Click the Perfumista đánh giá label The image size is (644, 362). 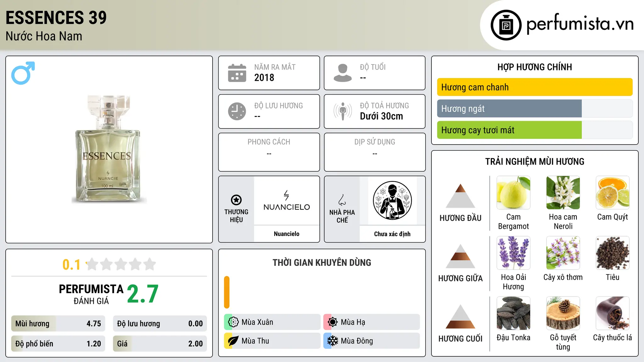91,294
